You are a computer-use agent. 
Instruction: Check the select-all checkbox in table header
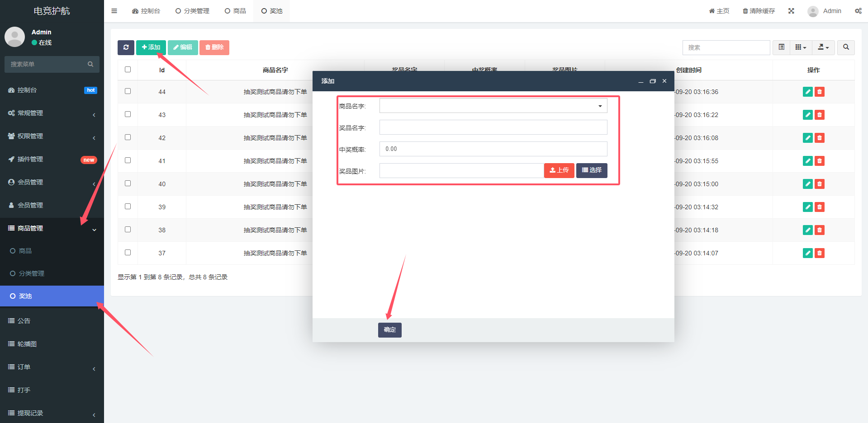[x=128, y=70]
